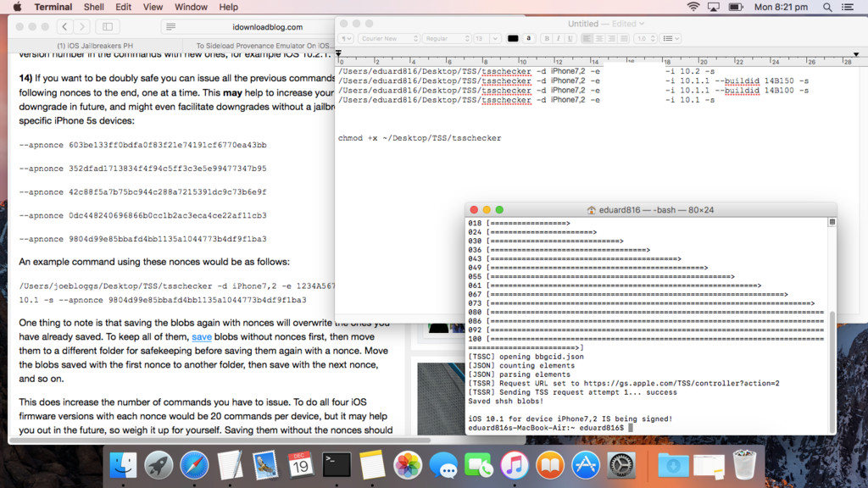
Task: Open Courier New font family dropdown
Action: point(388,38)
